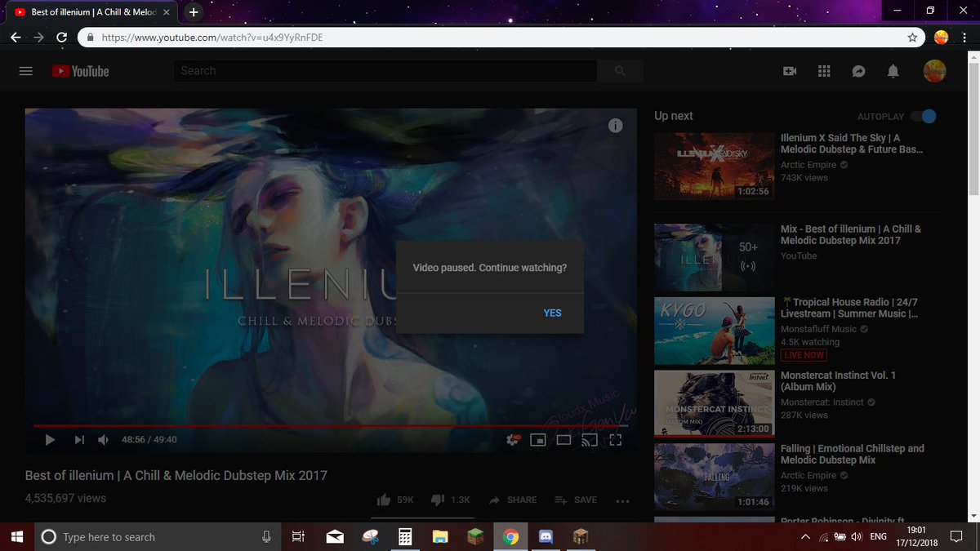Skip to next video
Screen dimensions: 980x551
(79, 439)
